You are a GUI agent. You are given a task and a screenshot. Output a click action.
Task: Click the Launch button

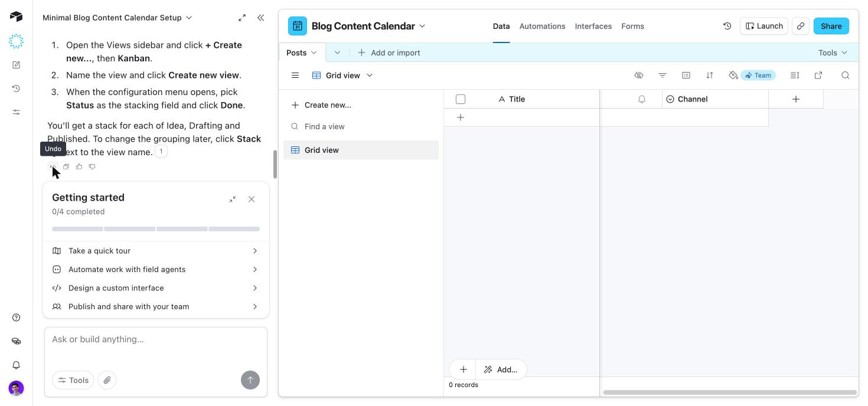(x=764, y=26)
